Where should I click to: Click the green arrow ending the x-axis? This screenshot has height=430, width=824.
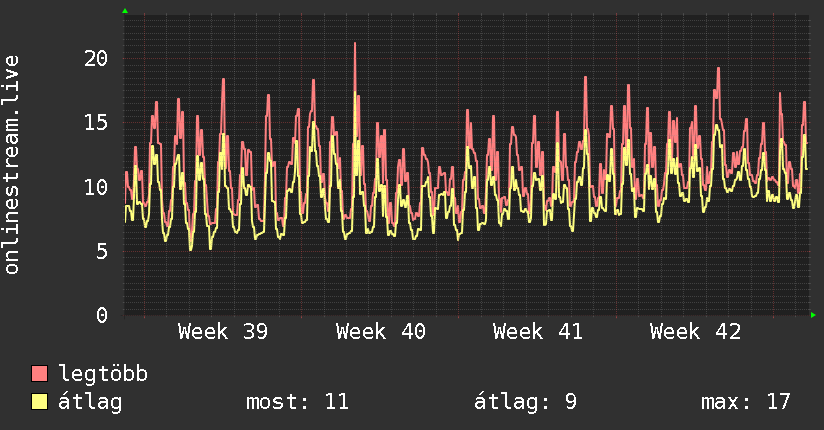tap(813, 315)
